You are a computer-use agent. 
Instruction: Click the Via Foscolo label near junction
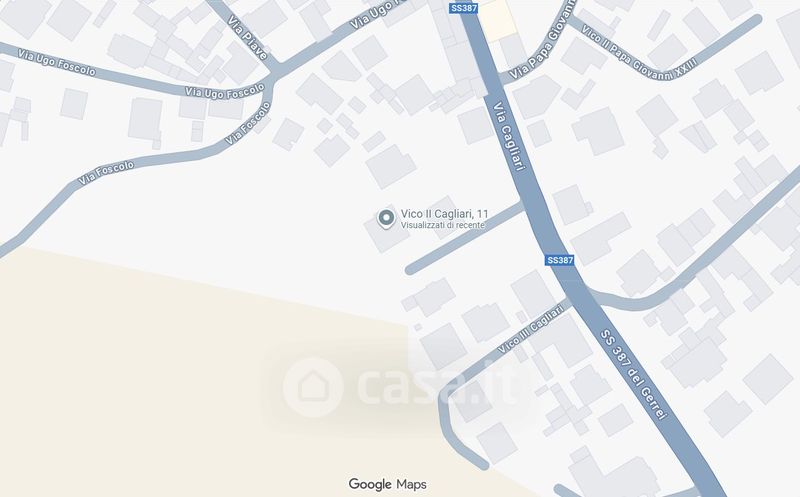click(x=248, y=123)
